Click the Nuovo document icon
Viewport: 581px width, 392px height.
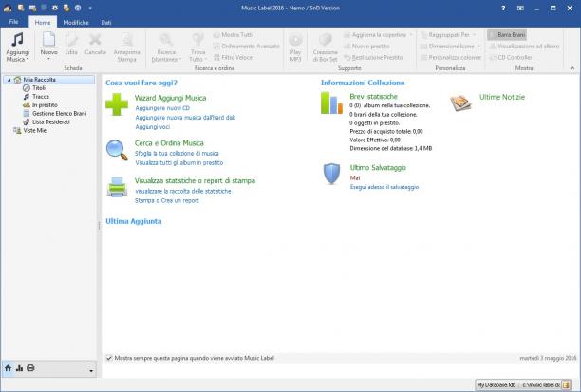point(49,39)
